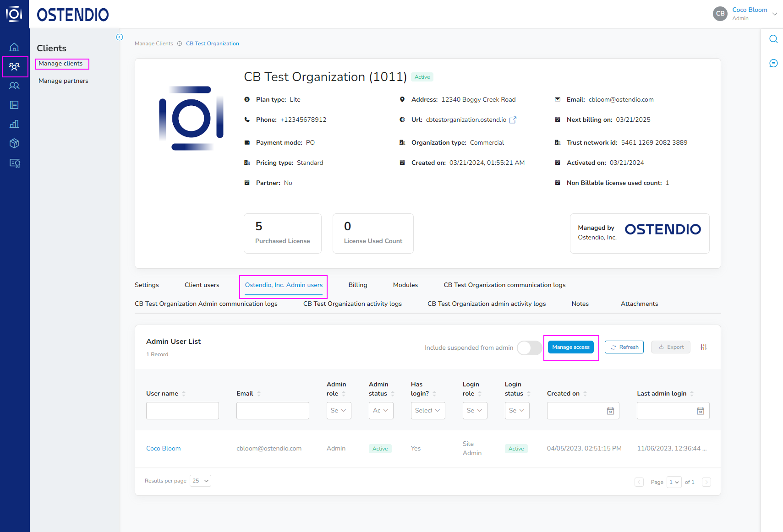Select the Clients group icon in sidebar
The image size is (783, 532).
[14, 67]
